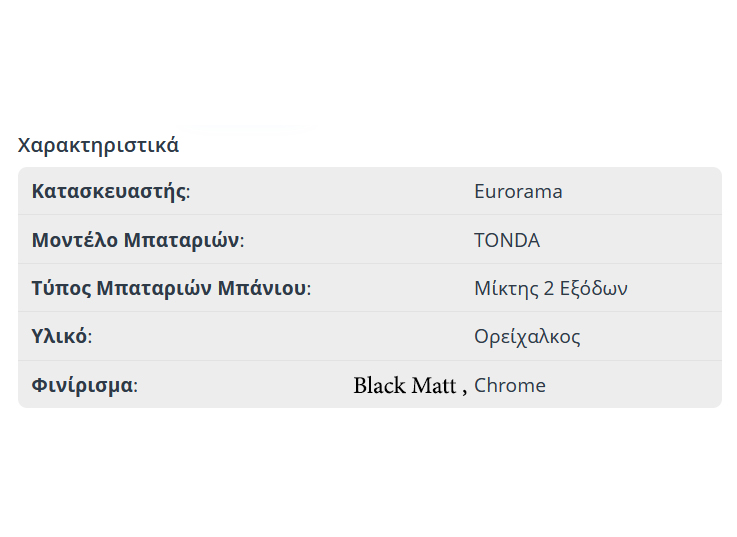
Task: Click the Κατασκευαστής label
Action: (x=109, y=191)
